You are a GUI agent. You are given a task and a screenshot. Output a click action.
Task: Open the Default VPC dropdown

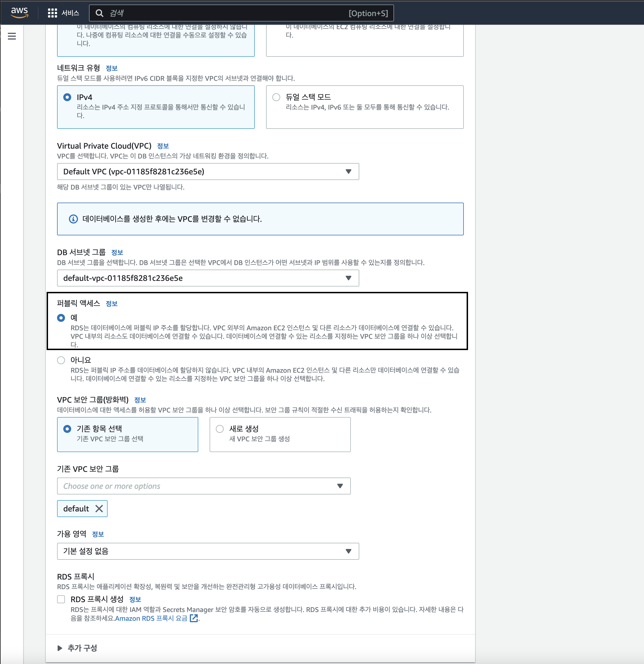(208, 172)
